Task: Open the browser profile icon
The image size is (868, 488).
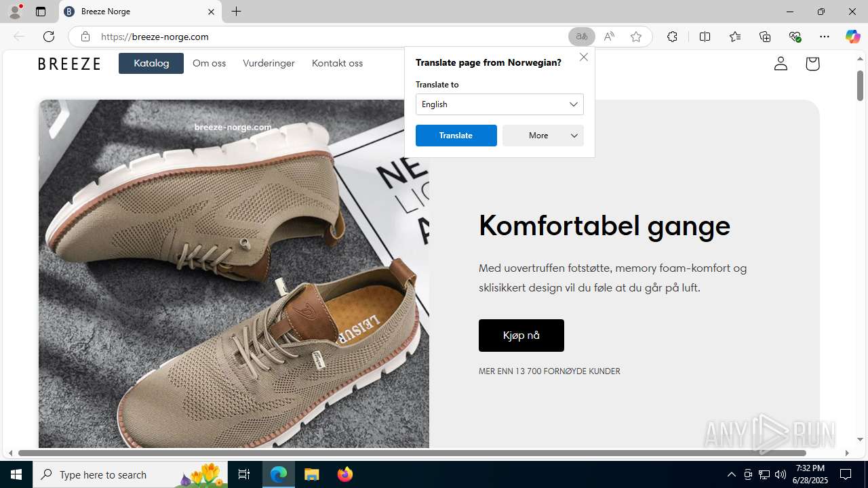Action: point(15,12)
